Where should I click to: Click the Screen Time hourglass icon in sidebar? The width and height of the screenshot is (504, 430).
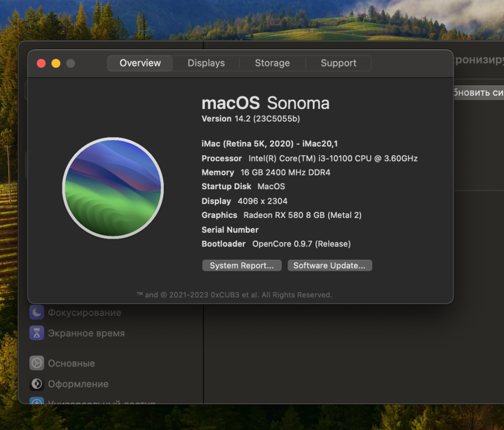[37, 333]
